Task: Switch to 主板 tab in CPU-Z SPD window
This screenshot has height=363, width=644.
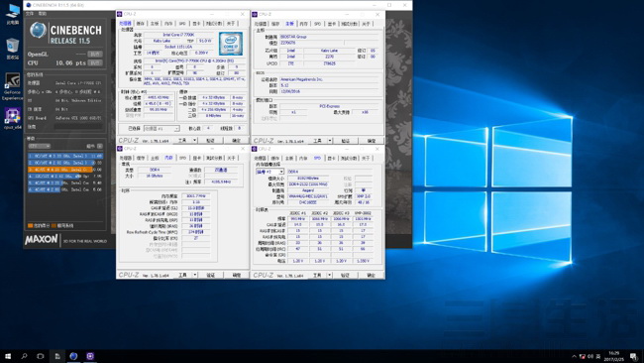Action: [x=289, y=159]
